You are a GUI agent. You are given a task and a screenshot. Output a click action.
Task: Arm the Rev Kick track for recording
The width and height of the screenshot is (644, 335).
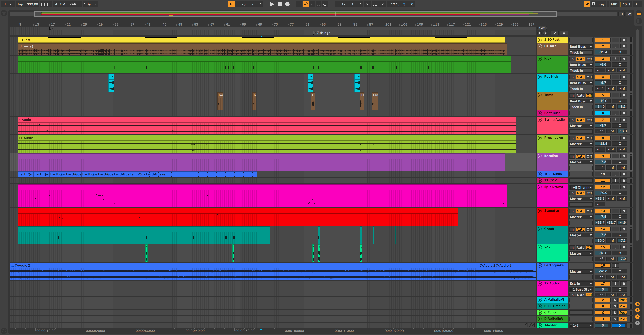(x=624, y=77)
